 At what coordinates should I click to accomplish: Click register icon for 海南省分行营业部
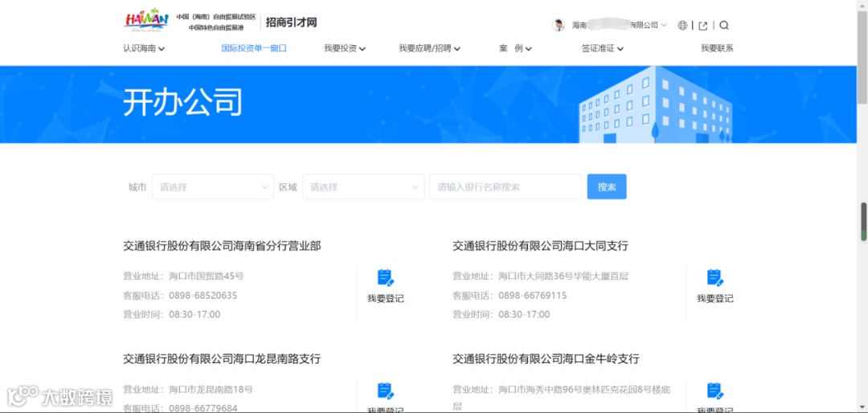385,277
